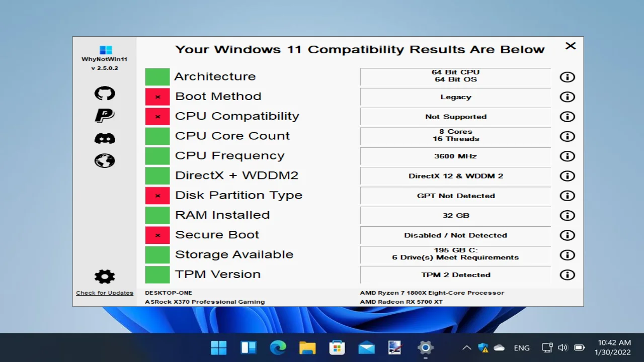Open the PayPal donation icon
This screenshot has width=644, height=362.
[105, 116]
